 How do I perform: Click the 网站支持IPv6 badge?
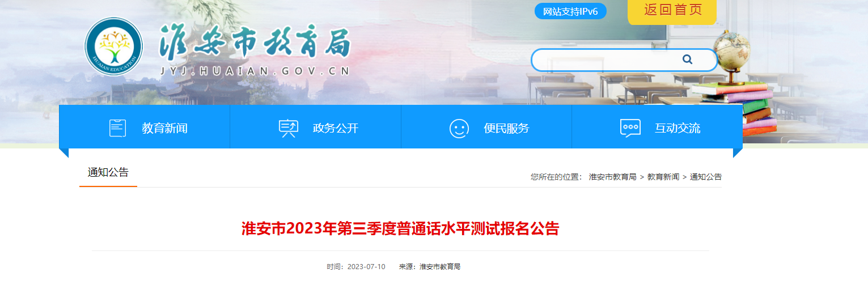click(x=570, y=11)
